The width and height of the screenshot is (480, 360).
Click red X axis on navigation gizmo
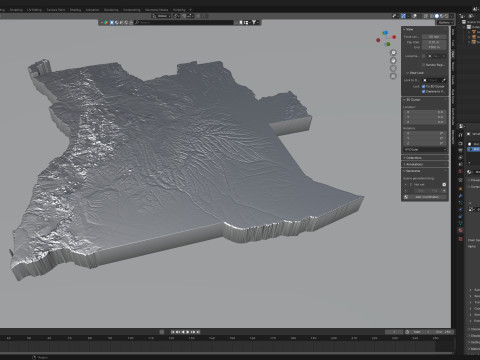click(x=394, y=37)
